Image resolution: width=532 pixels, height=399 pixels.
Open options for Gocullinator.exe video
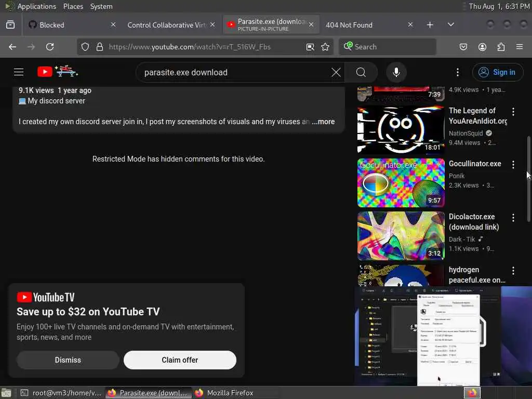(513, 165)
